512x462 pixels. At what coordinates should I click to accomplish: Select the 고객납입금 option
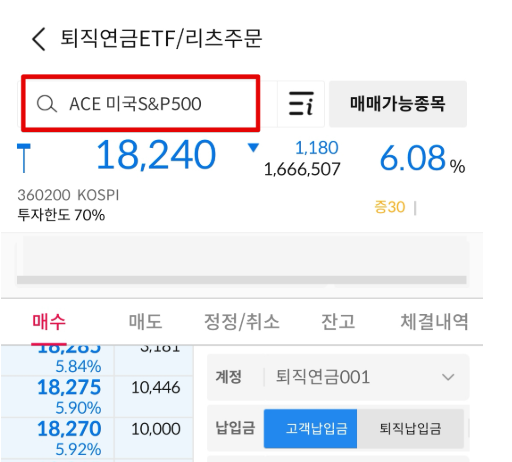click(x=310, y=428)
